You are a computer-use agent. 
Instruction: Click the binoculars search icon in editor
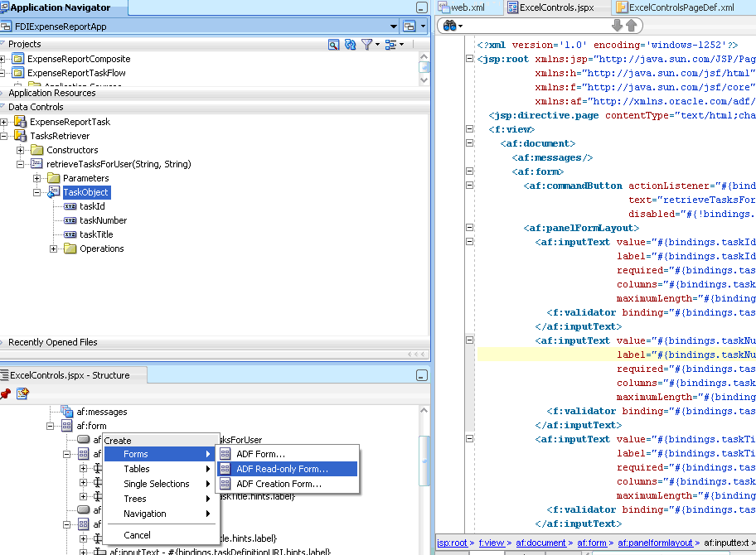coord(450,26)
